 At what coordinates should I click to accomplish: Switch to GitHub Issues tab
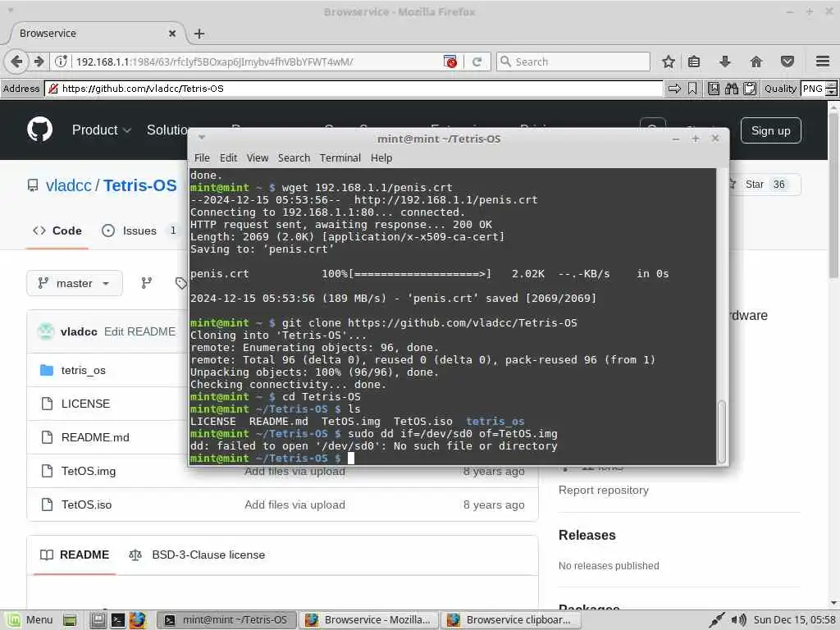139,231
